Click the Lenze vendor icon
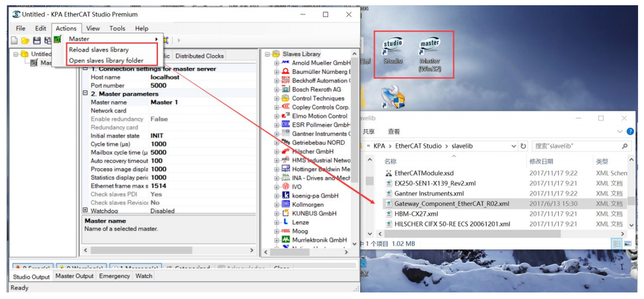 pos(286,222)
